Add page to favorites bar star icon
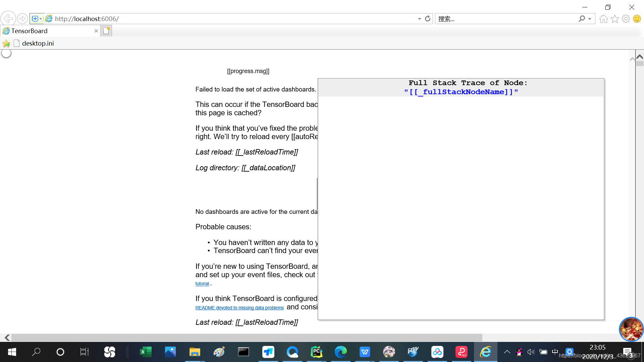 [x=6, y=43]
